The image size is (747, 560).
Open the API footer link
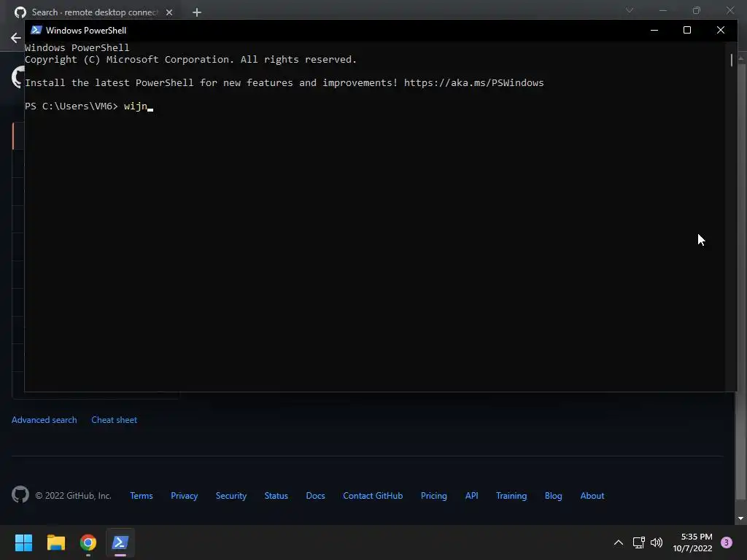(x=472, y=496)
